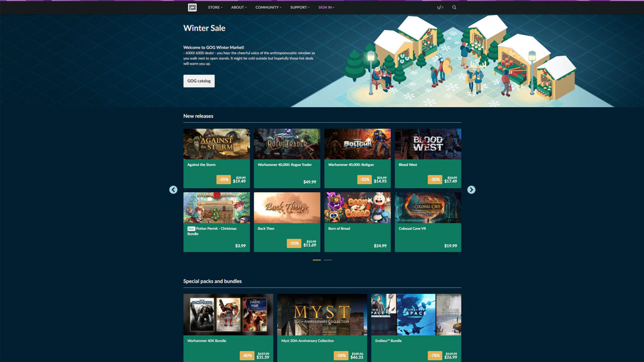The image size is (644, 362).
Task: Go to previous new releases slide
Action: 173,190
